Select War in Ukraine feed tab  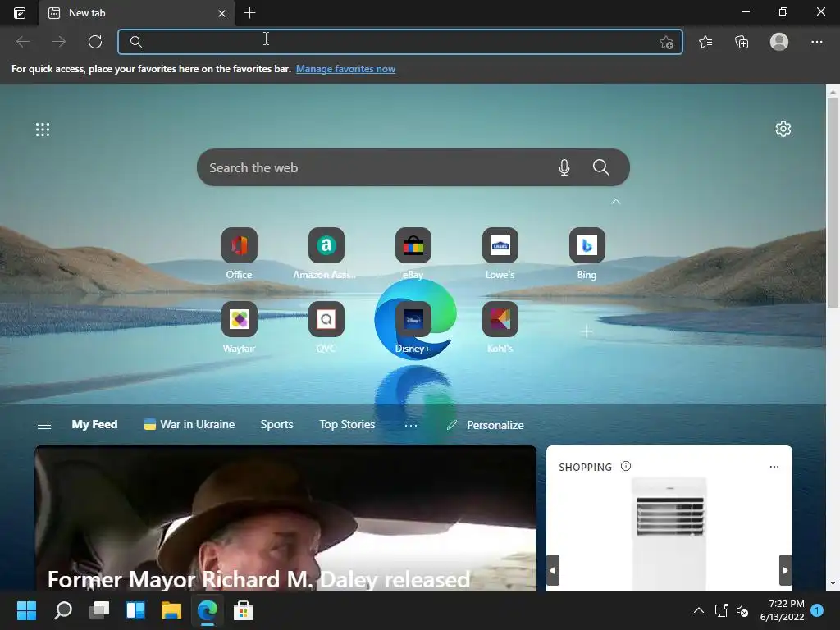pyautogui.click(x=189, y=424)
